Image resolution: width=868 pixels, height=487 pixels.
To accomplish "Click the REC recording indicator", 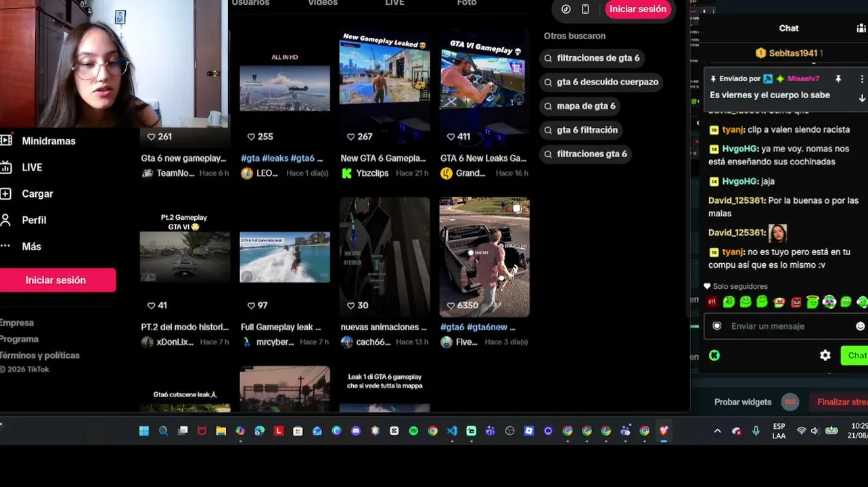I will point(790,402).
